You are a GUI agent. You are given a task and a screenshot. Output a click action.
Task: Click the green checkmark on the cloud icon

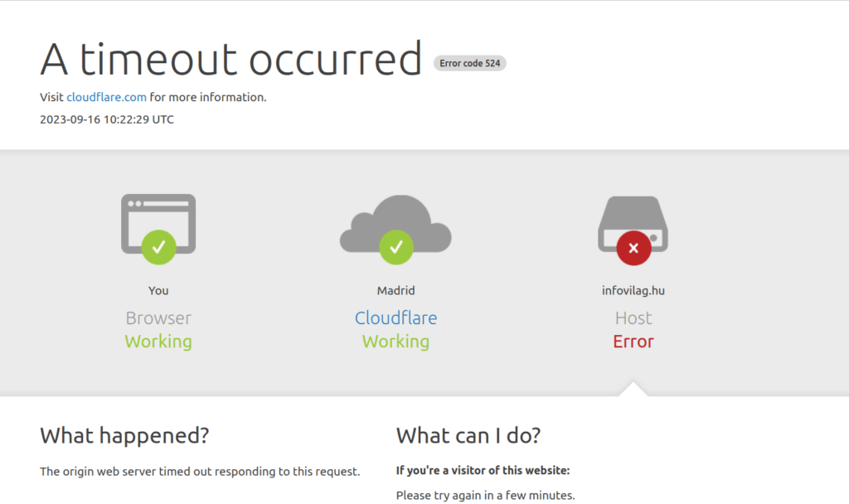(395, 247)
